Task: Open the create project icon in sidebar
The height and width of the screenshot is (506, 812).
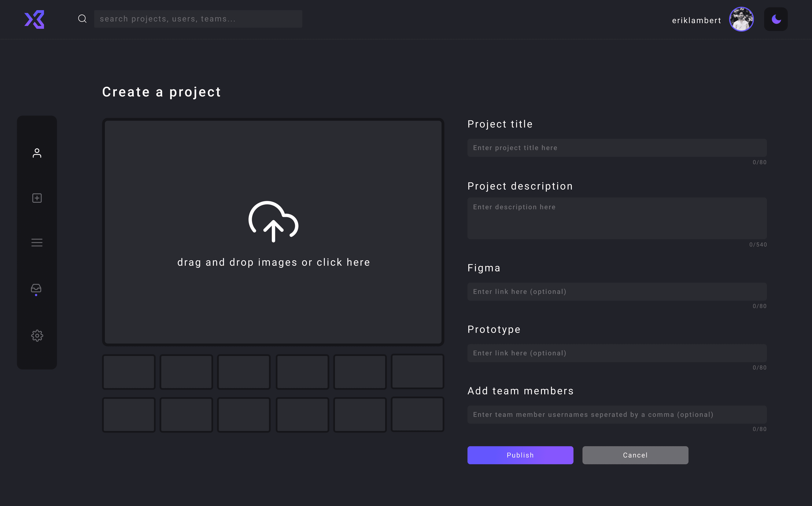Action: pos(37,198)
